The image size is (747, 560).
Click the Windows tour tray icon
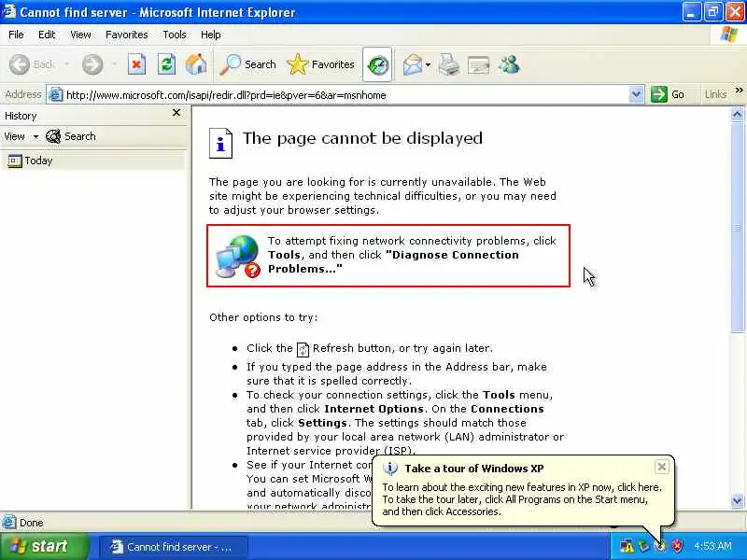coord(660,546)
